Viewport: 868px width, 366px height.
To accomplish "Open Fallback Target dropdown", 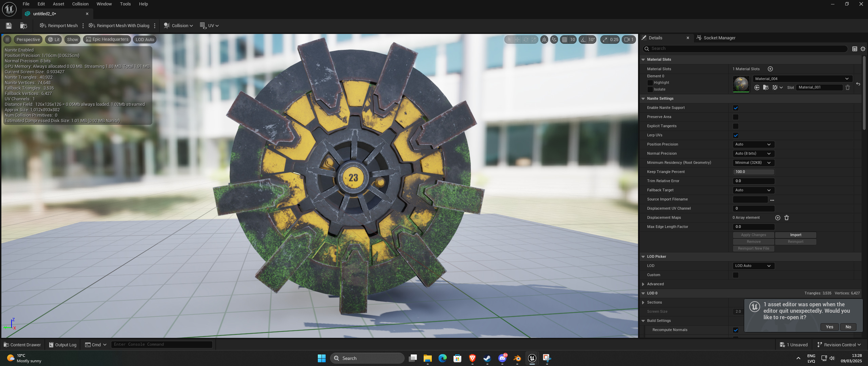I will point(753,190).
